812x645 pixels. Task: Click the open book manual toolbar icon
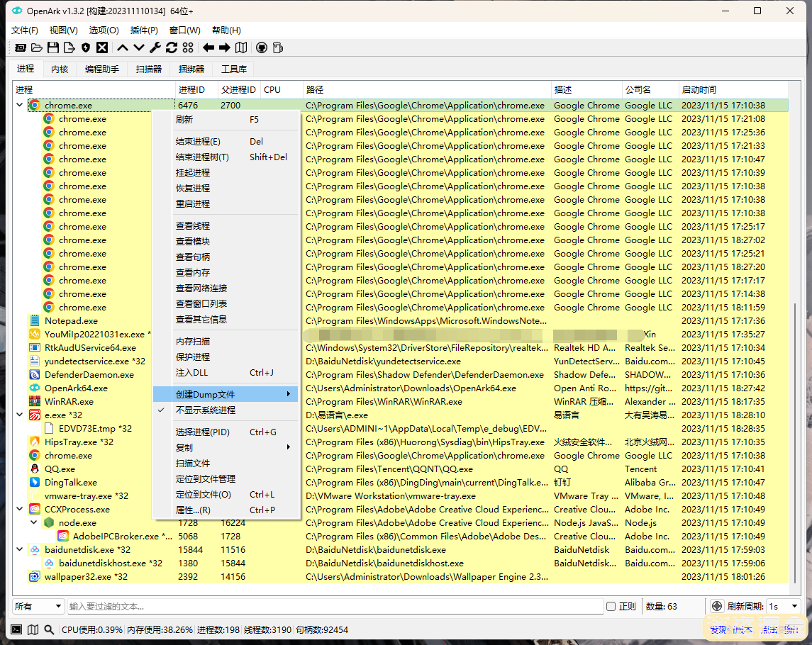click(241, 47)
